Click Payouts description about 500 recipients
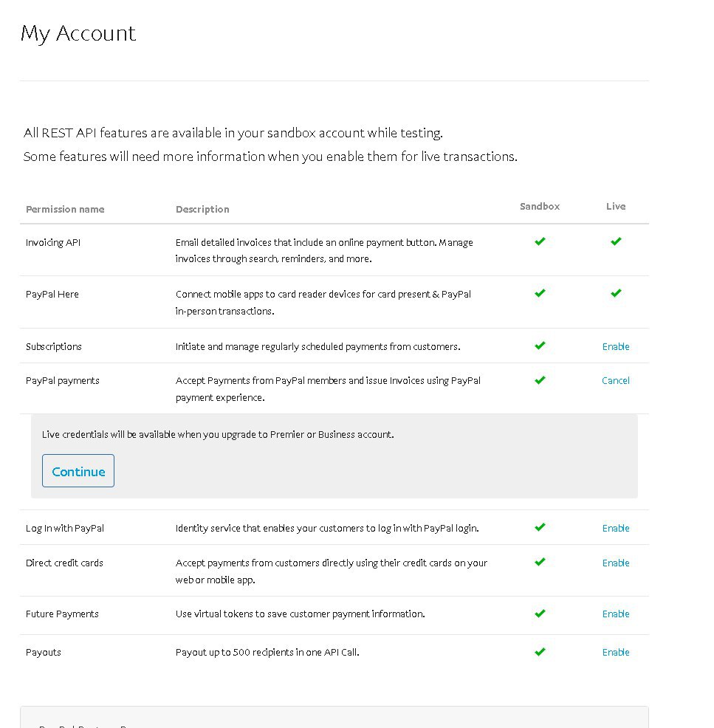714x728 pixels. coord(267,653)
